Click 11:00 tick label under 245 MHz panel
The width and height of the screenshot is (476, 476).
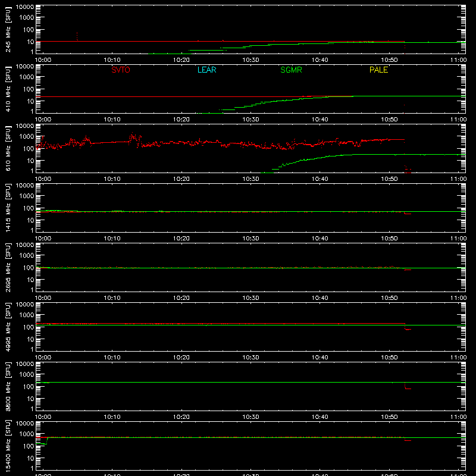coord(458,60)
